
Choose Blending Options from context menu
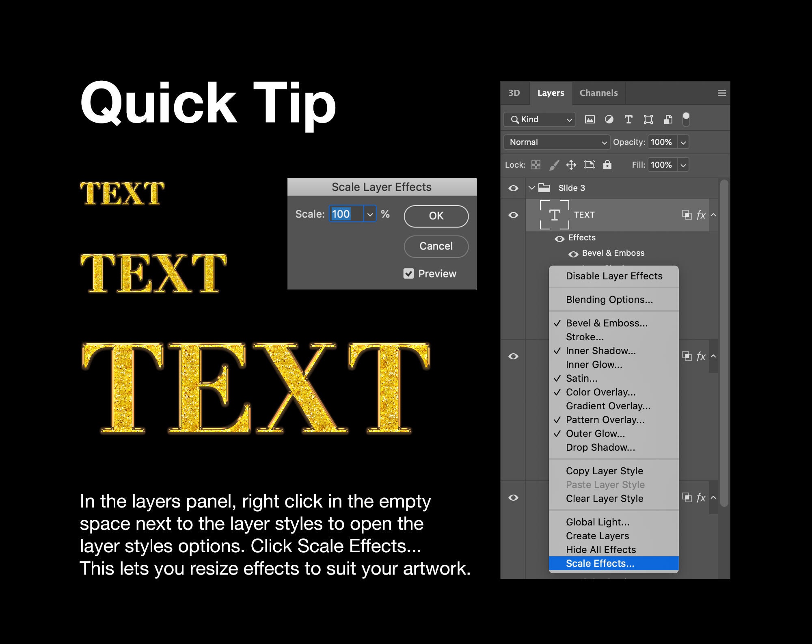[x=609, y=299]
